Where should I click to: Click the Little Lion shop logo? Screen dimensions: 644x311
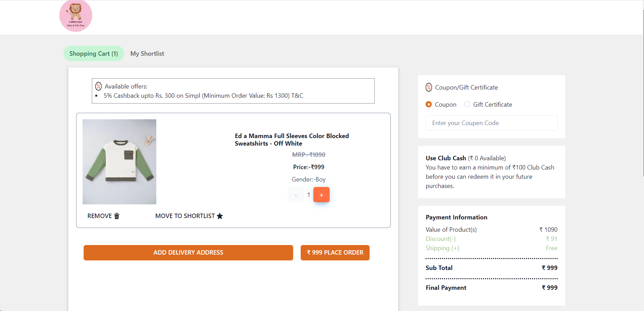point(76,16)
